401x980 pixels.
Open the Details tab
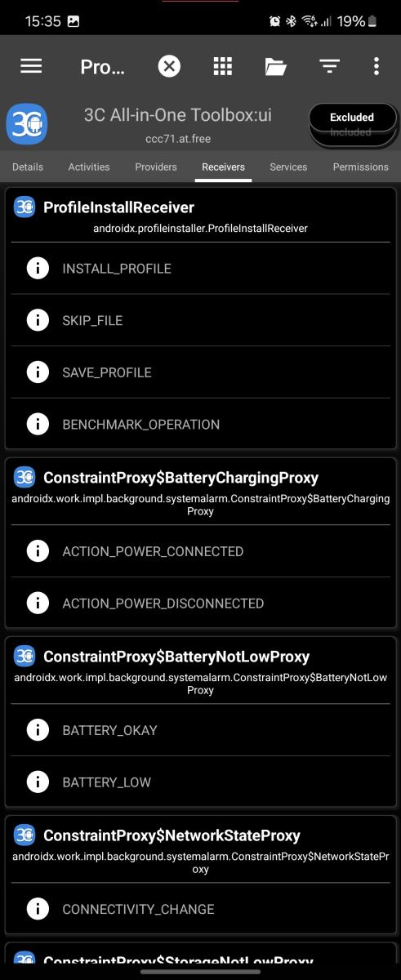28,167
